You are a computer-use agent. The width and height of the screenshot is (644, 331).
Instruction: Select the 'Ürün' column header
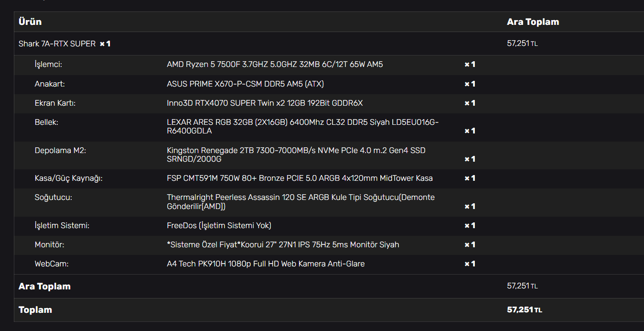30,22
